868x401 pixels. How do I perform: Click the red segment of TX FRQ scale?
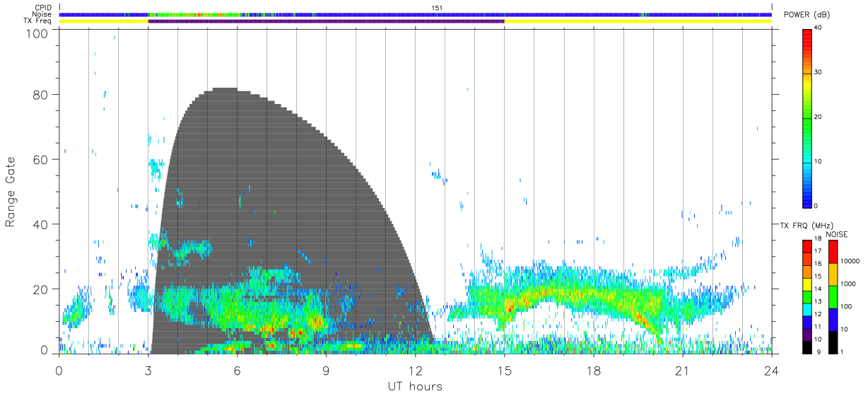coord(807,247)
